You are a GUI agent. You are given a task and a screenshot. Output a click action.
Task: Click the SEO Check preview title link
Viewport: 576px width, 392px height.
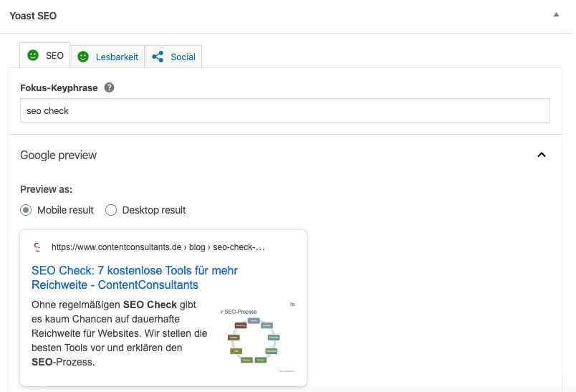(135, 277)
